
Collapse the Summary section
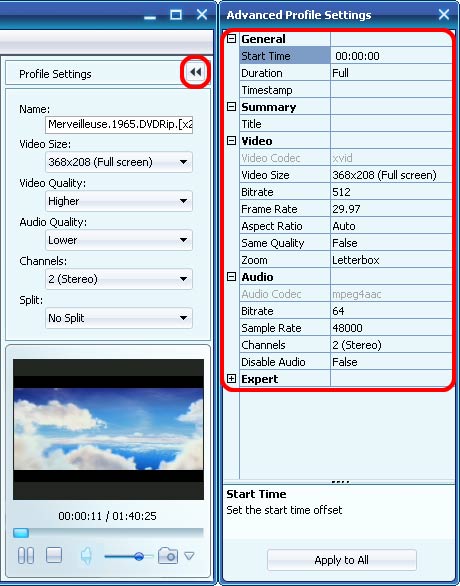pos(231,107)
